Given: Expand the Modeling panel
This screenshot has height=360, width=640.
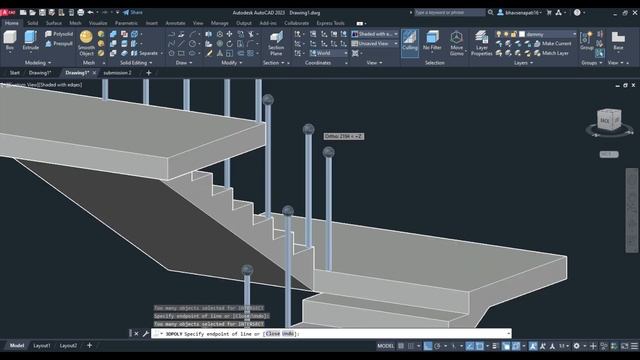Looking at the screenshot, I should (x=38, y=63).
